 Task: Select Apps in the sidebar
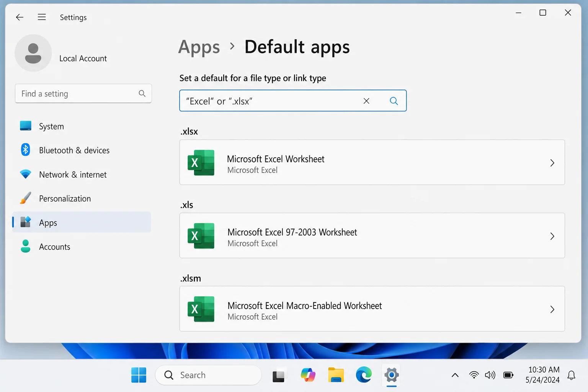click(x=82, y=222)
